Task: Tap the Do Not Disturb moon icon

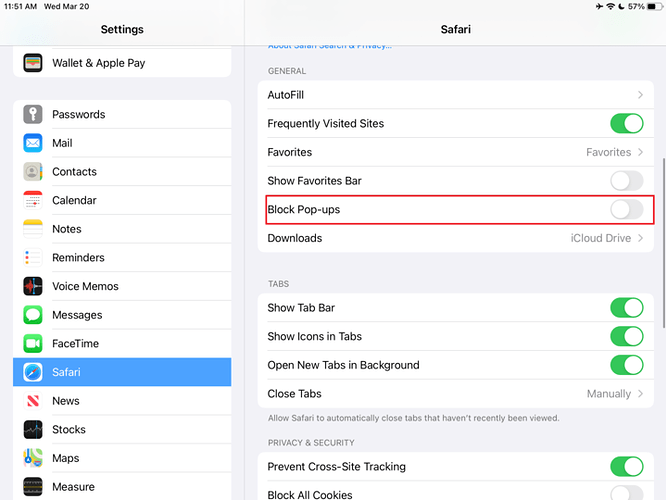Action: pos(621,6)
